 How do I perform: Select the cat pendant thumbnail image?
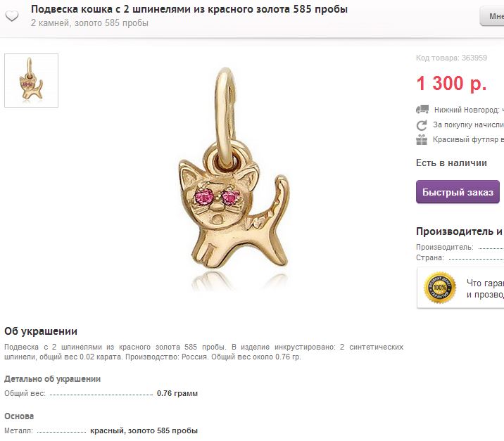[31, 80]
